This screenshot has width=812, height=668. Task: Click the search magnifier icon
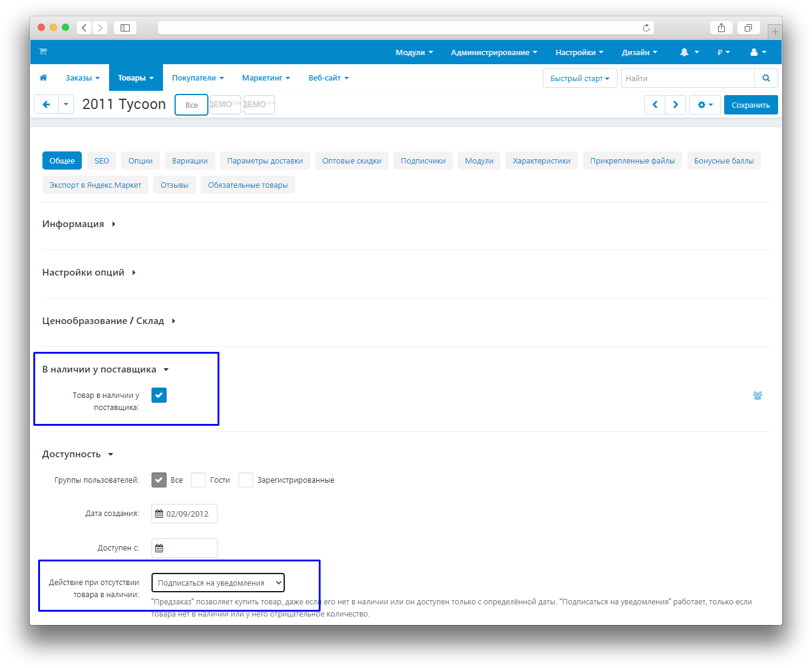[x=766, y=78]
